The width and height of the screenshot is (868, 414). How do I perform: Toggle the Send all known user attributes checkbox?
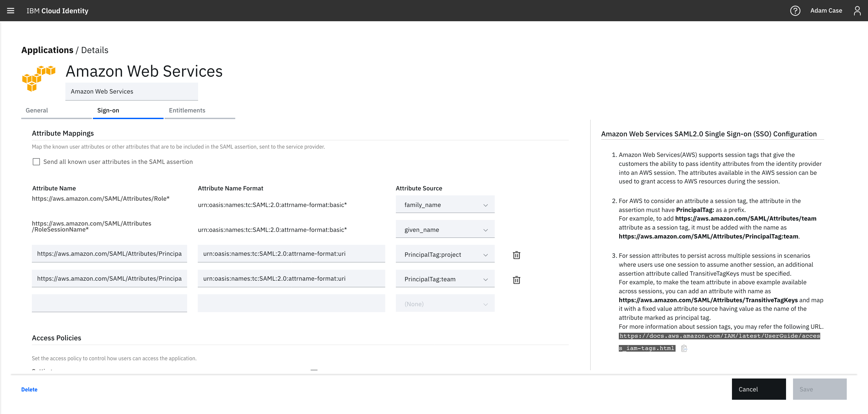pos(36,162)
